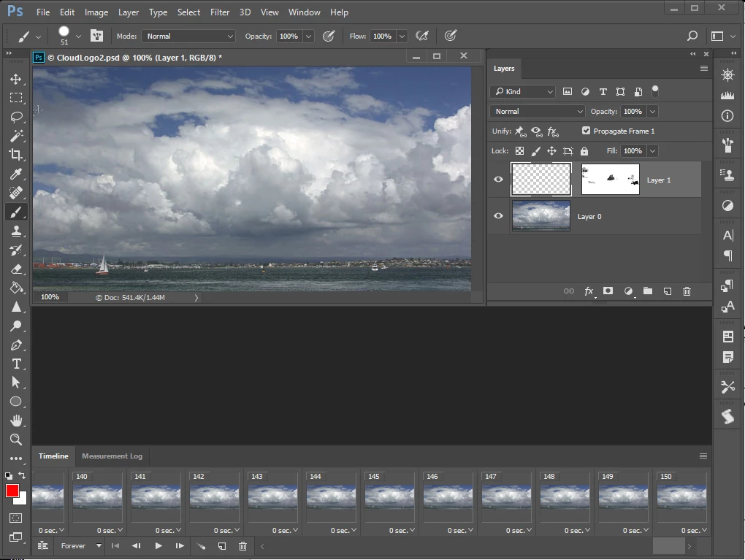
Task: Delete layer using Layers panel trash icon
Action: 687,291
